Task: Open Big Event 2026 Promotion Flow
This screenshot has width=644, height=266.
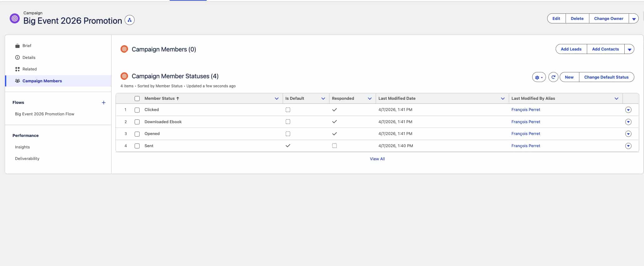Action: [45, 114]
